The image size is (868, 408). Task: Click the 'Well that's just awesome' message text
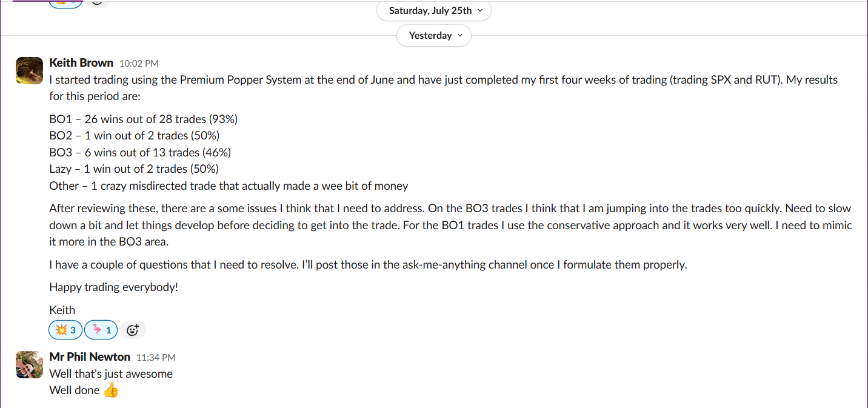click(x=111, y=373)
